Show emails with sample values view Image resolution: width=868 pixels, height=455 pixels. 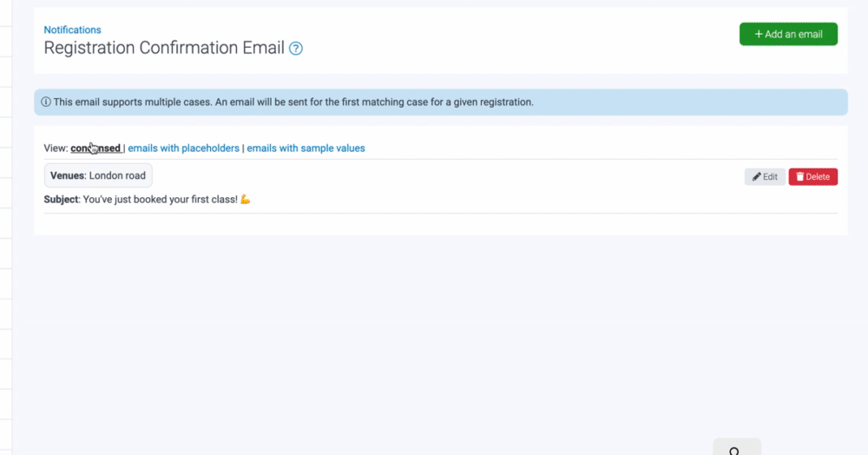click(306, 148)
